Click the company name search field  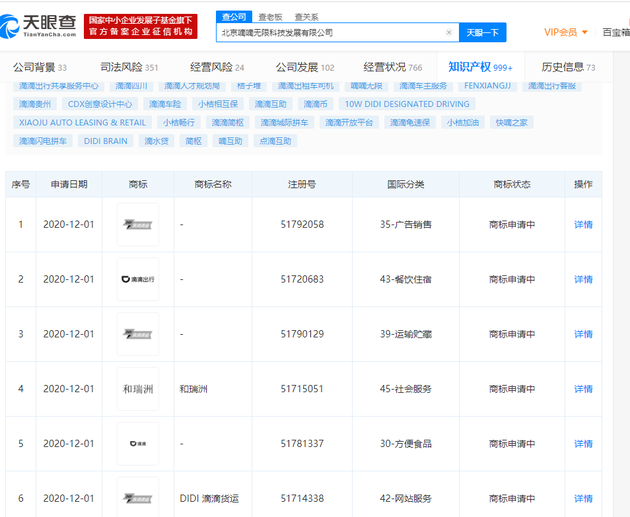[330, 33]
